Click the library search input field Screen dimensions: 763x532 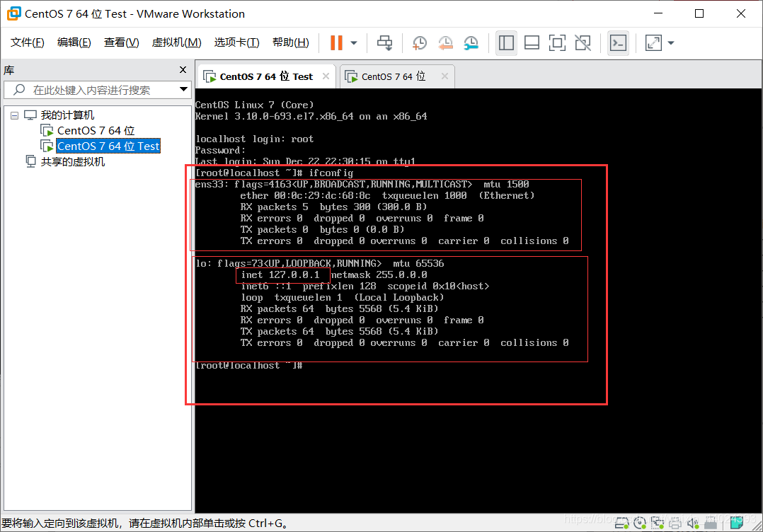pos(98,90)
